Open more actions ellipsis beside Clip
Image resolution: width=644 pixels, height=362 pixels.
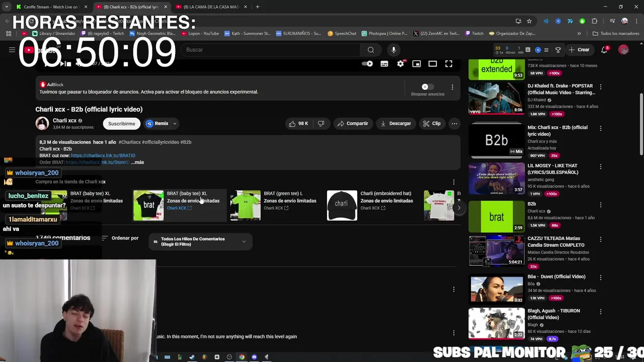click(454, 124)
